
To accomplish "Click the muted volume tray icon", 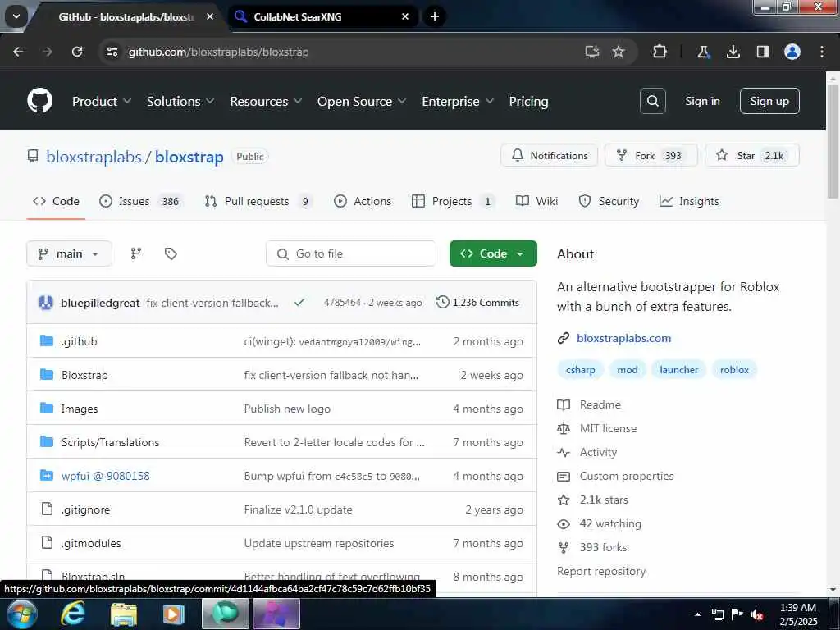I will [757, 614].
